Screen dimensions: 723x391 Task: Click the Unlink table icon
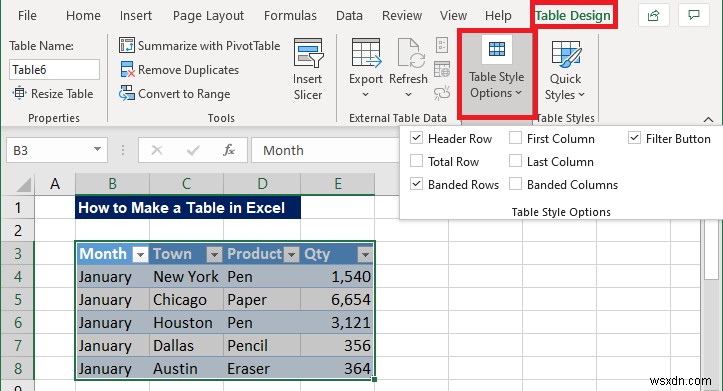(442, 94)
